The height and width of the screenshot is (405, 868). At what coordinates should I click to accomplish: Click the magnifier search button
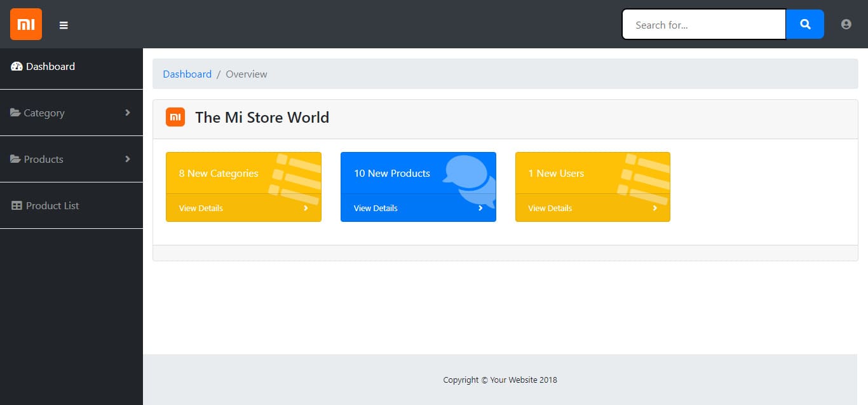click(x=804, y=24)
